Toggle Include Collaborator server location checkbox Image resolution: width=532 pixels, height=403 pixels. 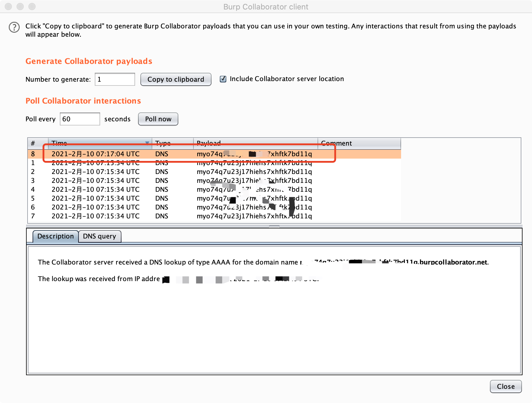pyautogui.click(x=223, y=79)
